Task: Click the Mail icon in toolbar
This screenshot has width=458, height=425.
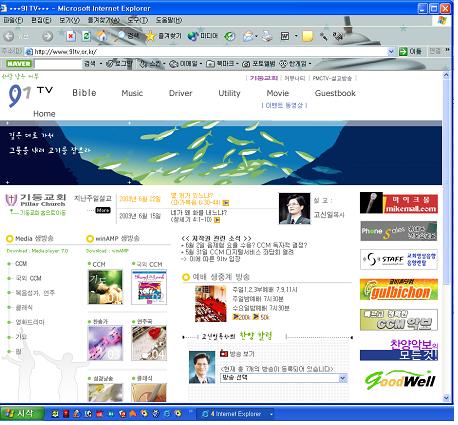Action: click(x=248, y=36)
